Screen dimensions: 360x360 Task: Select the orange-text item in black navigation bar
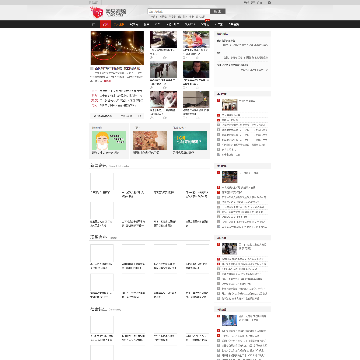[x=119, y=24]
